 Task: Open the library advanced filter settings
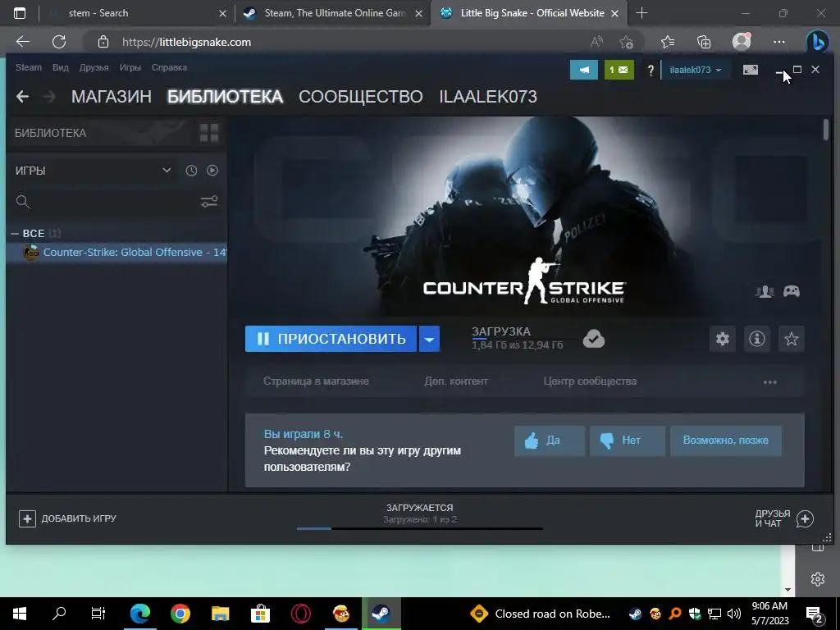(209, 202)
